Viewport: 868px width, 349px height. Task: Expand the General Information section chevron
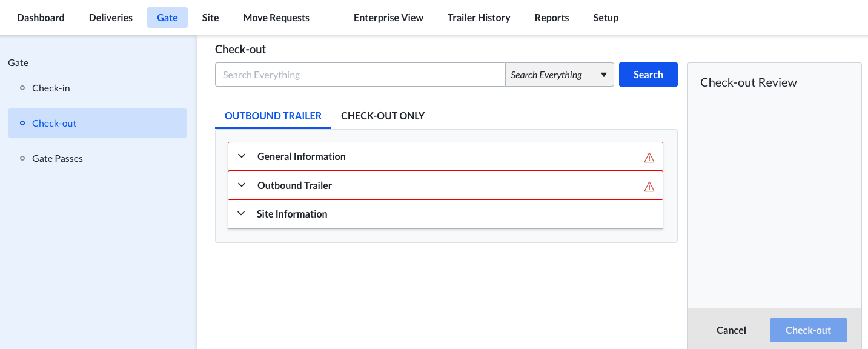point(242,156)
